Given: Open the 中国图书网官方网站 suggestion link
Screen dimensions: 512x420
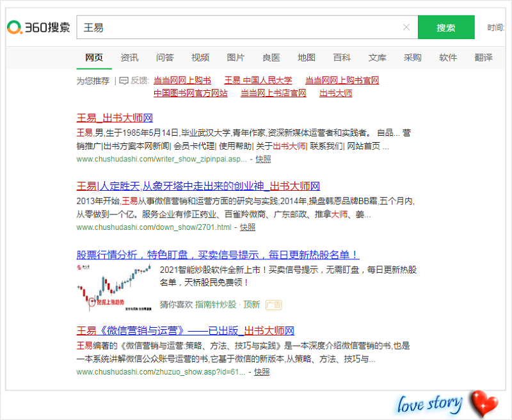Looking at the screenshot, I should coord(190,93).
